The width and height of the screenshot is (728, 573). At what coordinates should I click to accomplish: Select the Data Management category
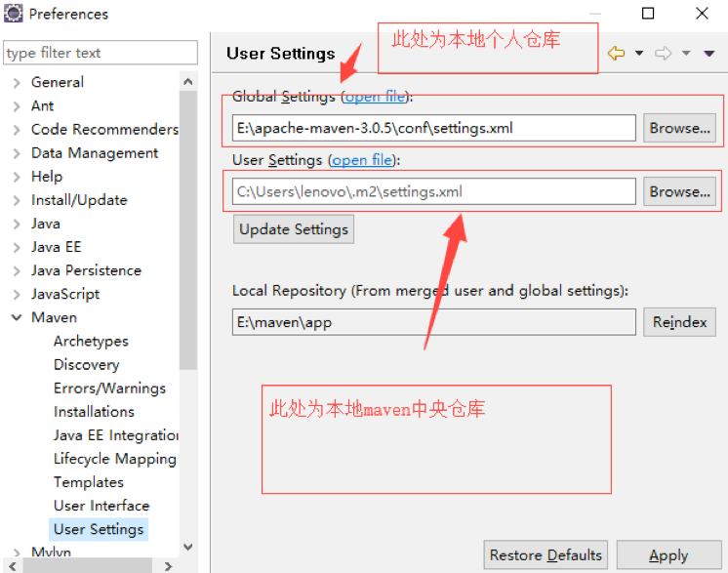tap(95, 153)
